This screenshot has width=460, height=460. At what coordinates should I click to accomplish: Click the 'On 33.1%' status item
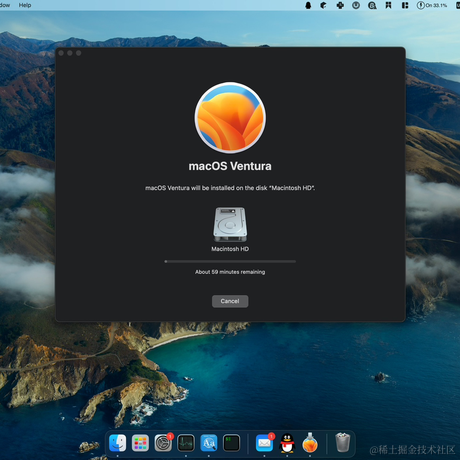[x=432, y=5]
